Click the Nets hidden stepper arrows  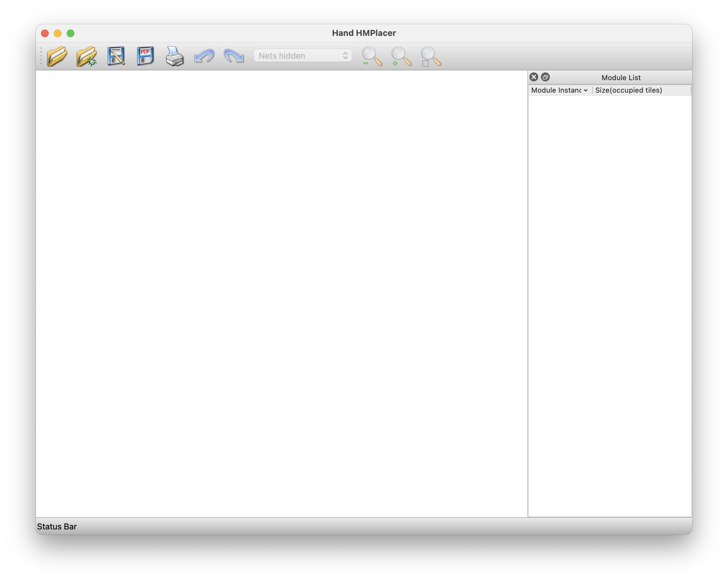[345, 56]
